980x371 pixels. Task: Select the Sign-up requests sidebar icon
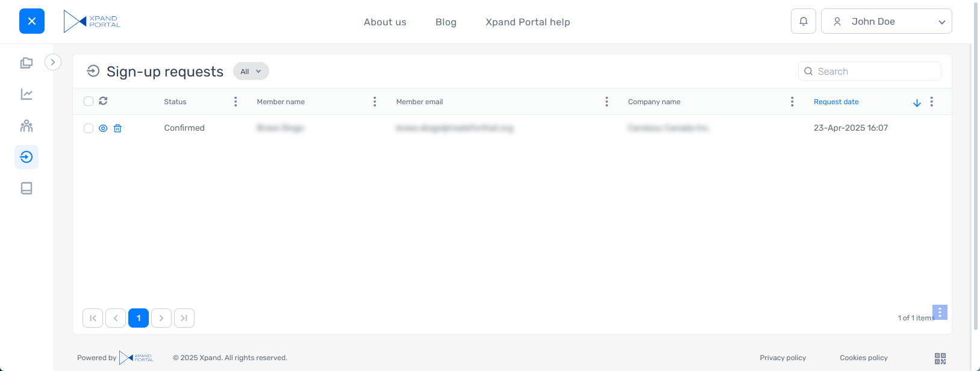click(27, 157)
